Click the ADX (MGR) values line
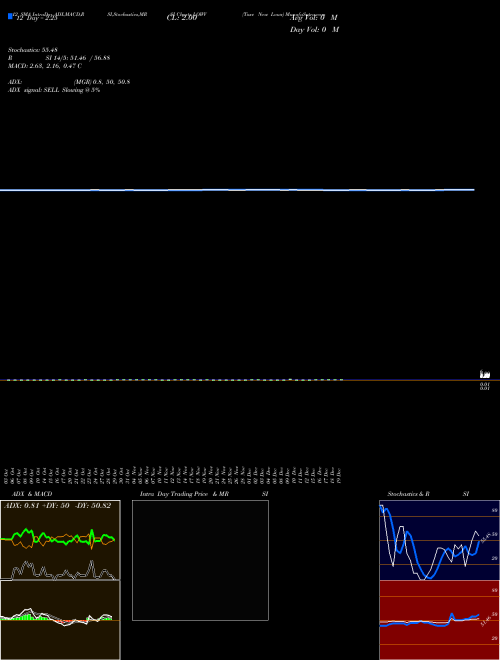The width and height of the screenshot is (500, 660). (x=69, y=82)
